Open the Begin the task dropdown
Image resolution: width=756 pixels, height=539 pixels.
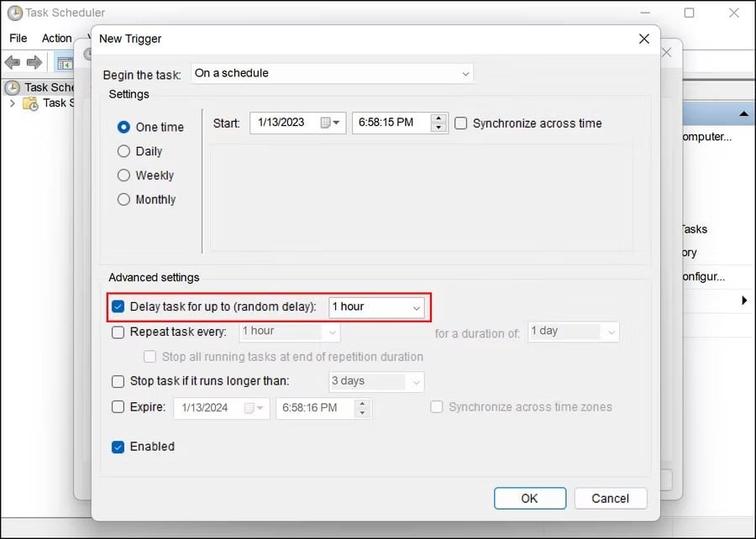click(x=332, y=74)
